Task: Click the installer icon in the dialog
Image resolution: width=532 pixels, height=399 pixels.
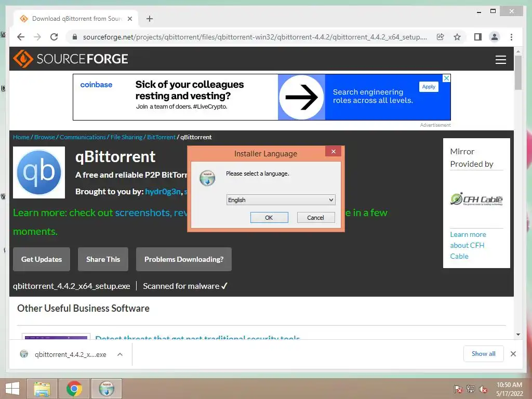Action: 207,178
